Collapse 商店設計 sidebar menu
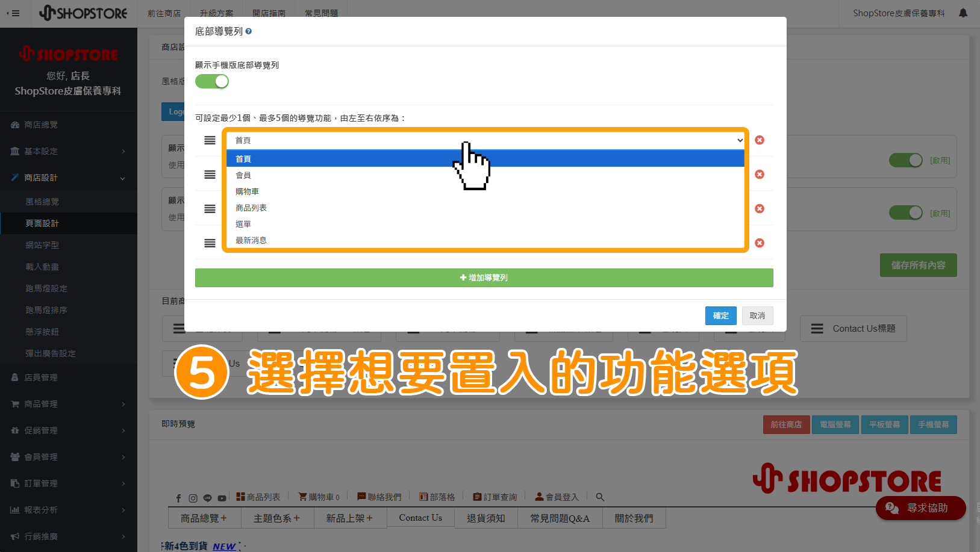This screenshot has width=980, height=552. [69, 178]
